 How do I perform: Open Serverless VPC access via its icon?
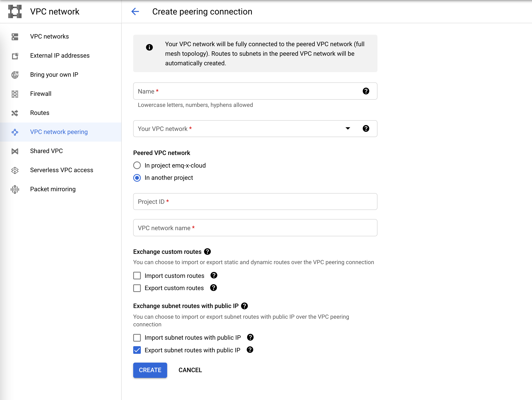[15, 170]
